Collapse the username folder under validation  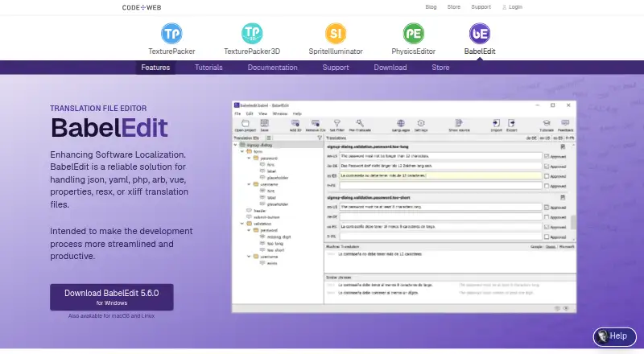(249, 257)
